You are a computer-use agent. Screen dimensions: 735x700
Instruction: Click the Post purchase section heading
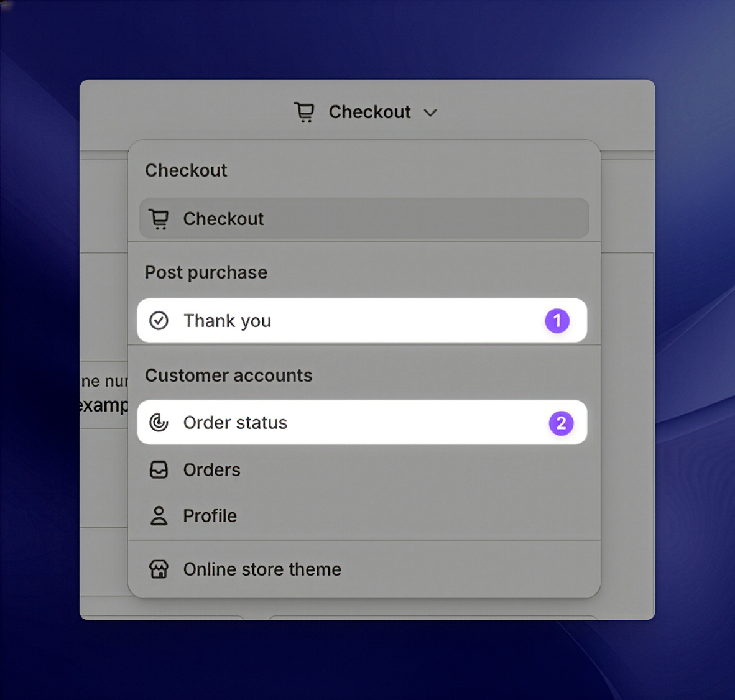206,272
